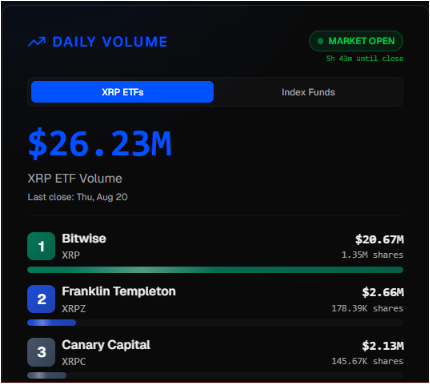Click the '178.39K shares' text
The image size is (430, 384).
pyautogui.click(x=367, y=308)
